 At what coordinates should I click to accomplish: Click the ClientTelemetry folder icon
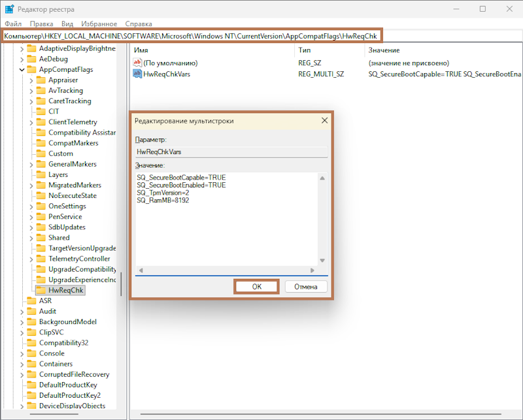41,122
